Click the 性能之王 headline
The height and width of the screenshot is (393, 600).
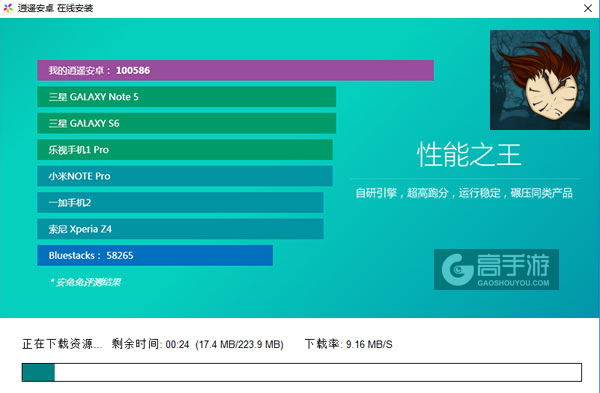[x=469, y=155]
